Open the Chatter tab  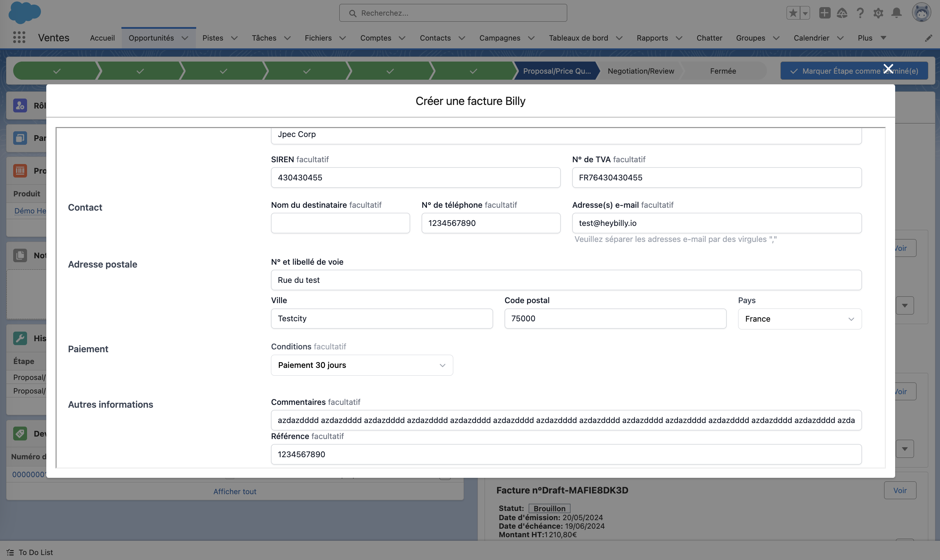(709, 38)
